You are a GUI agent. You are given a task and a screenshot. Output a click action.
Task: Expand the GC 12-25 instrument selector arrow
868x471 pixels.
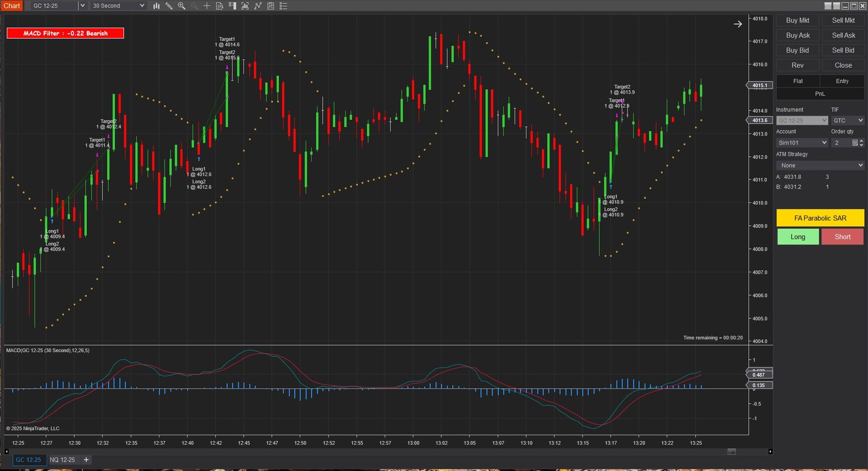[x=82, y=6]
